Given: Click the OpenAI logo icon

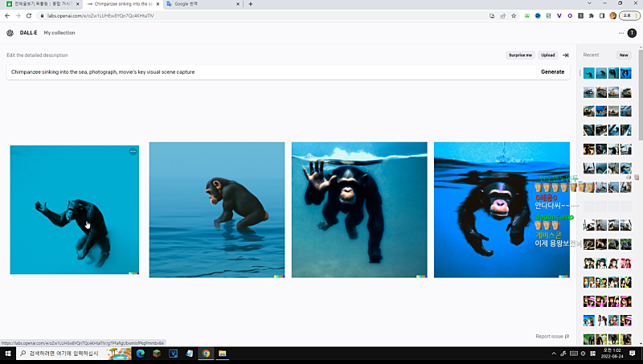Looking at the screenshot, I should click(10, 33).
